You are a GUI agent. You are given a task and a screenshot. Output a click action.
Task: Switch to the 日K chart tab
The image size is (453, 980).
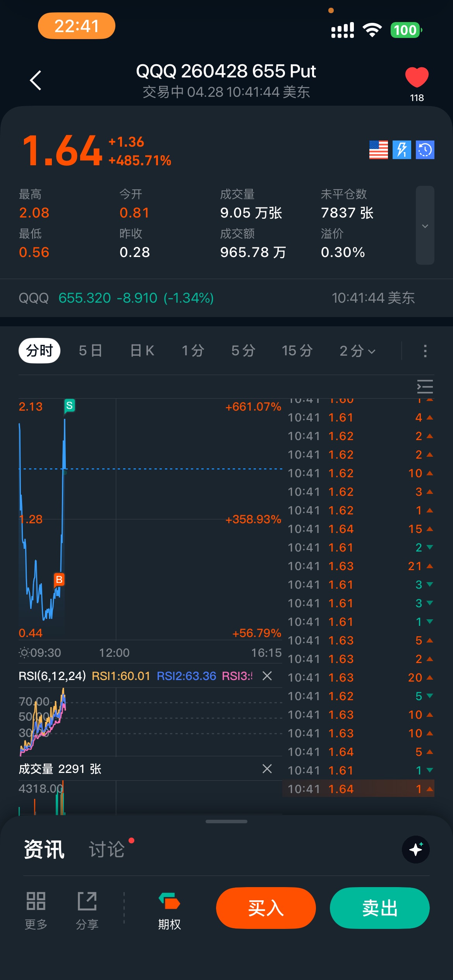(x=142, y=351)
